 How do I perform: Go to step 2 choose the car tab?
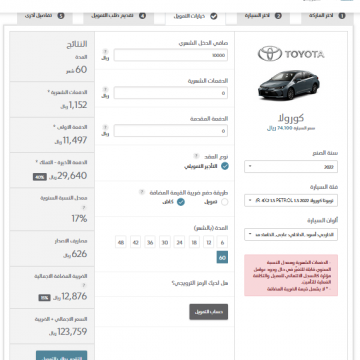click(x=263, y=16)
